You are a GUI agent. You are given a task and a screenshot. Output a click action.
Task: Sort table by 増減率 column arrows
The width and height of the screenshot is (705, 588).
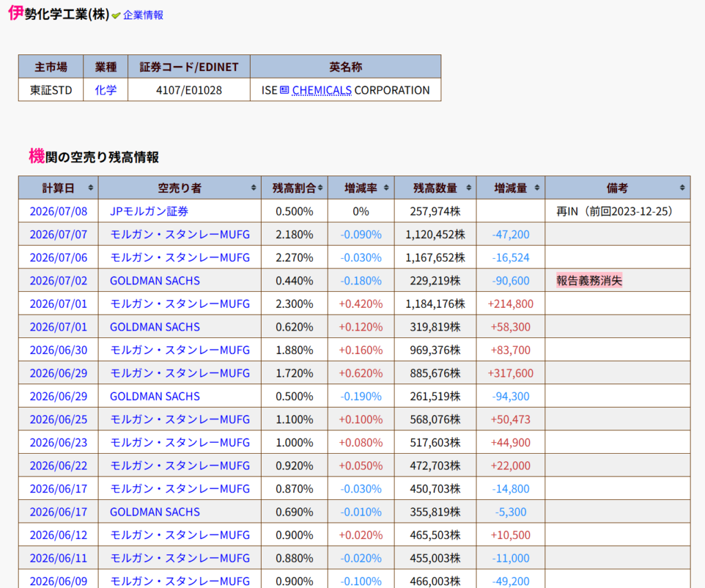pyautogui.click(x=386, y=188)
